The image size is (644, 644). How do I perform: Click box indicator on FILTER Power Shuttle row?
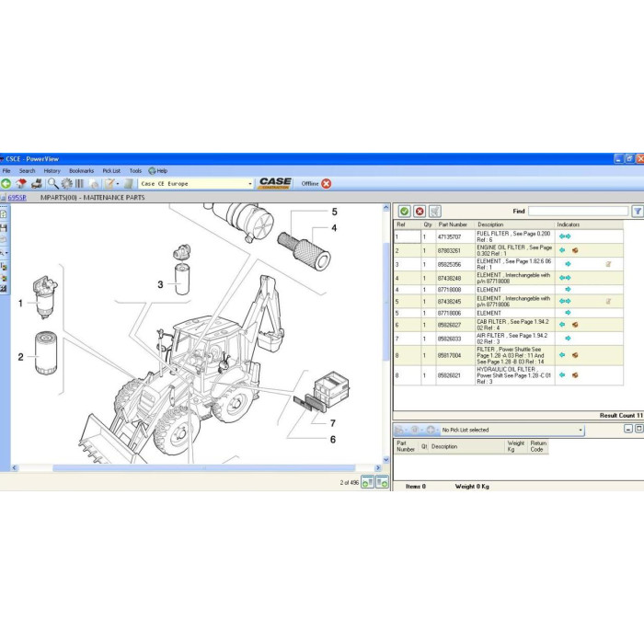click(575, 355)
